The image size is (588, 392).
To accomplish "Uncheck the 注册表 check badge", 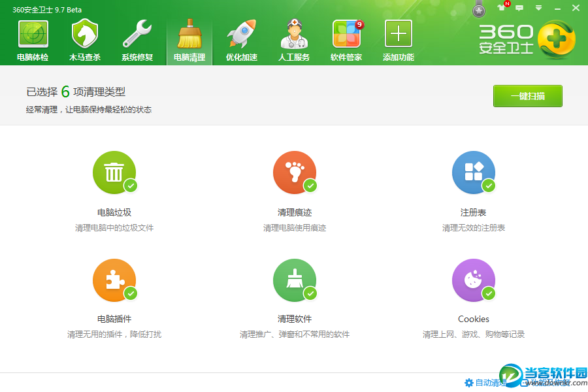I will click(489, 186).
